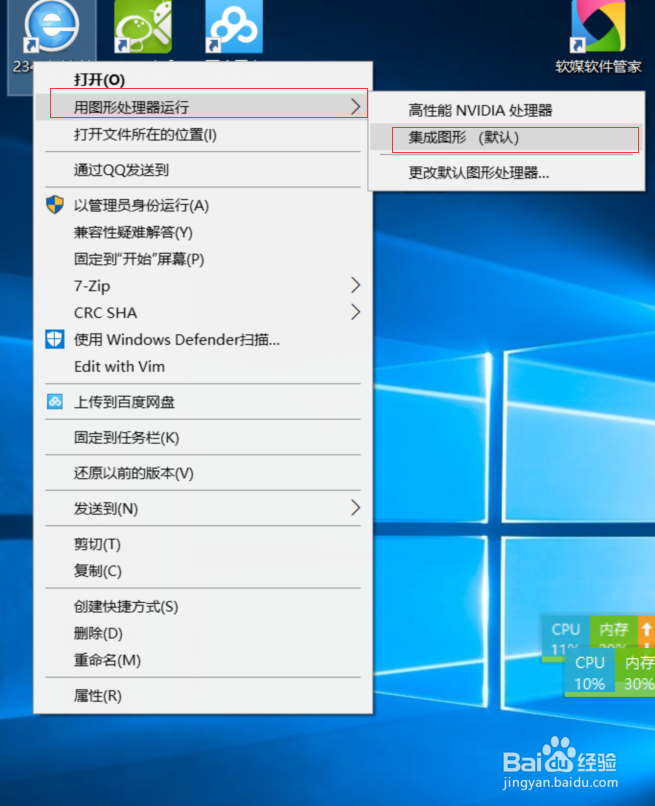
Task: Choose 还原以前的版本(V)
Action: click(203, 472)
